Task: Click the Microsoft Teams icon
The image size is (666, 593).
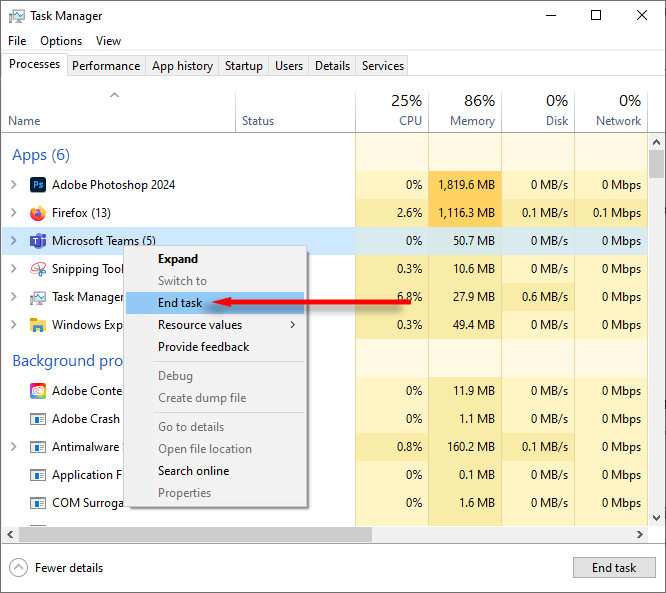Action: tap(38, 241)
